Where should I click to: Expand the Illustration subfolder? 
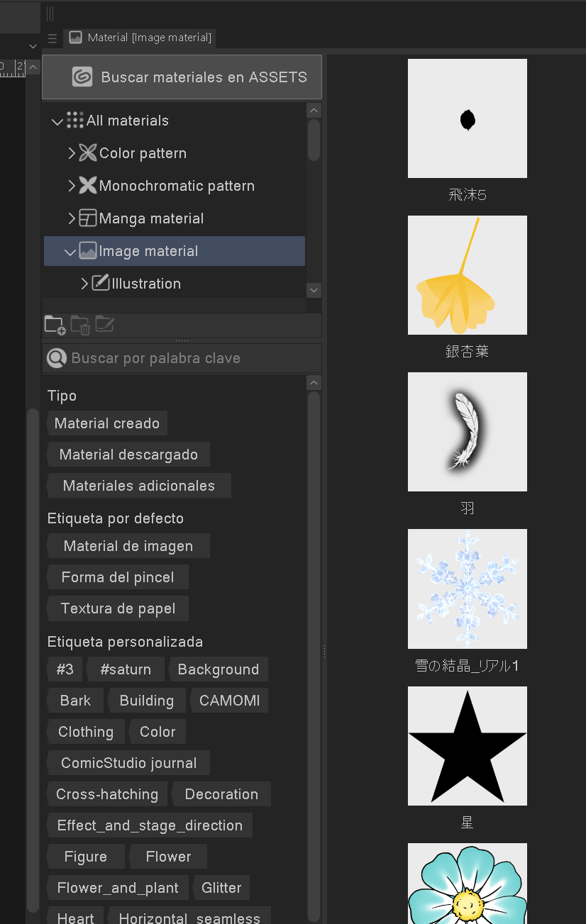[x=84, y=283]
